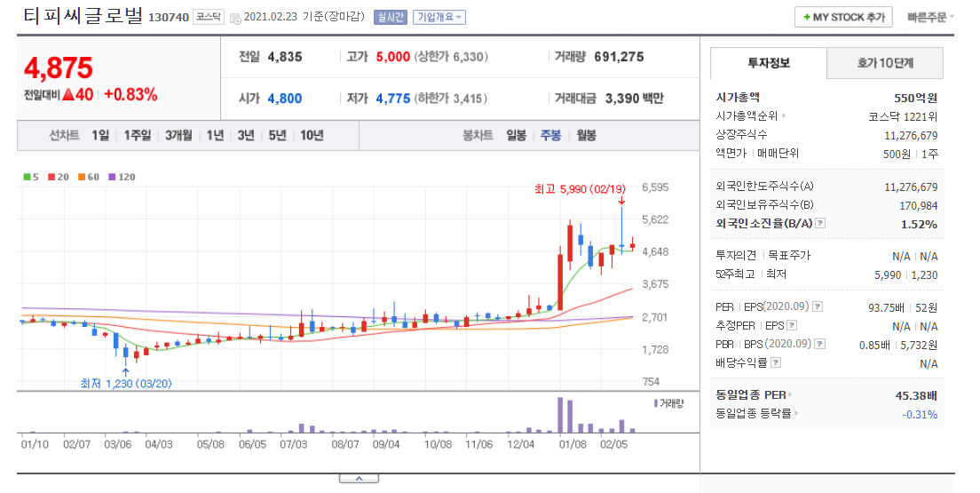Open help icon next to 배당수익률
The width and height of the screenshot is (980, 493).
776,362
